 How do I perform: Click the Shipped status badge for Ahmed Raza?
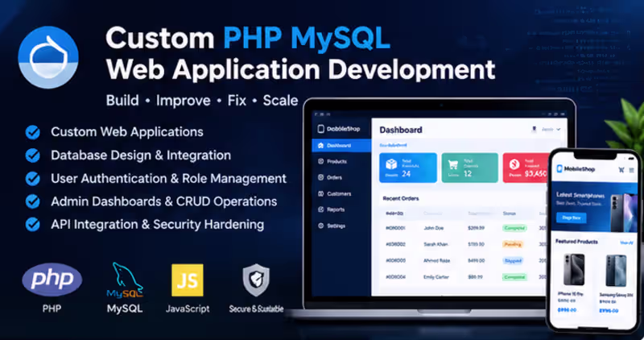point(513,261)
